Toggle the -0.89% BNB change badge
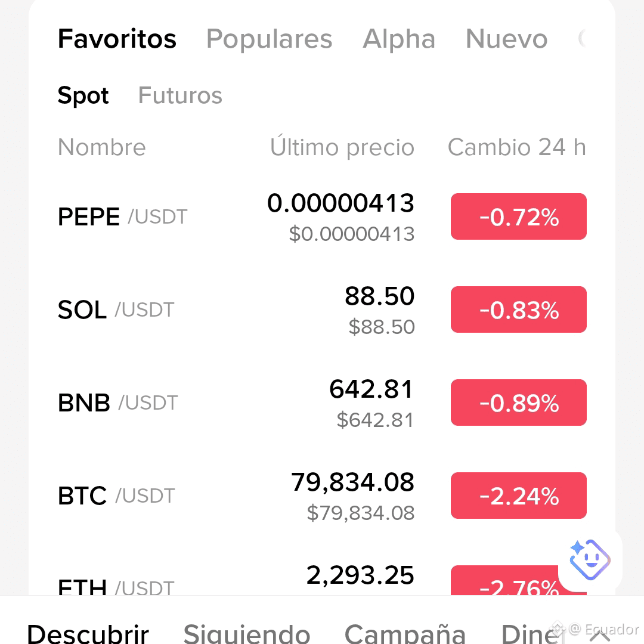Screen dimensions: 644x644 tap(519, 402)
